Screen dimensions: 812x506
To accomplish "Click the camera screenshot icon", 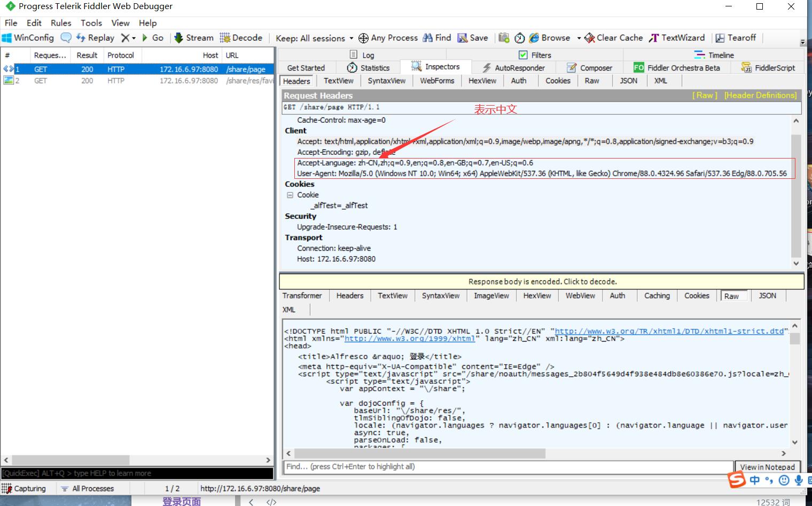I will coord(504,38).
